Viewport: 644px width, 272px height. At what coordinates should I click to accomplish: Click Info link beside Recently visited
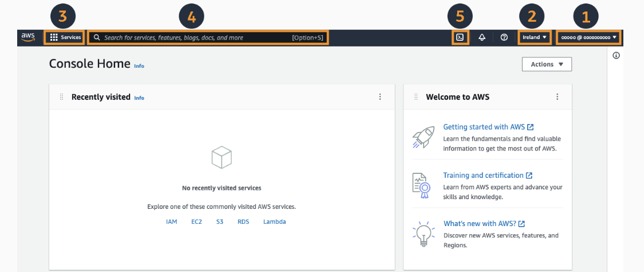[139, 98]
